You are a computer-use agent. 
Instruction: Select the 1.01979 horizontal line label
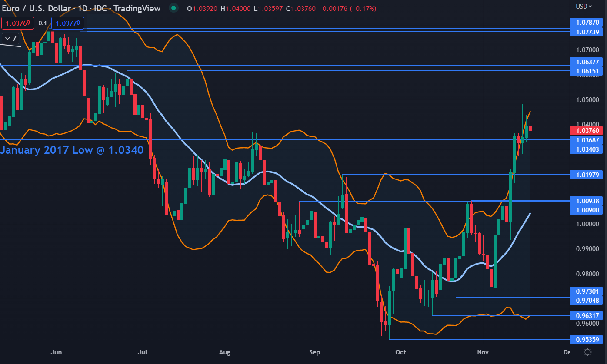tap(587, 175)
